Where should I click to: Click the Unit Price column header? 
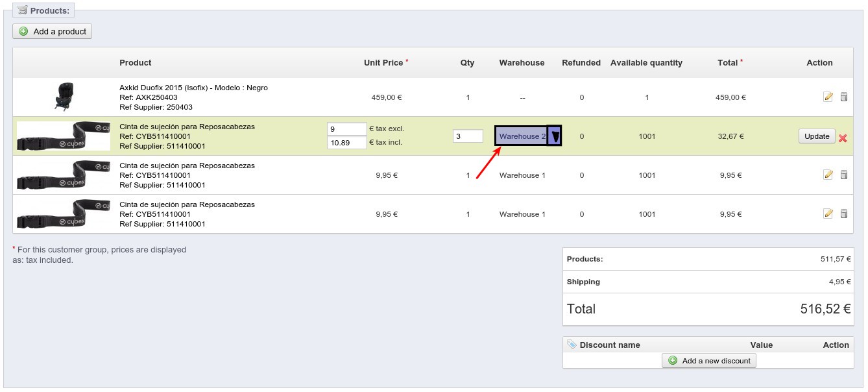point(386,62)
